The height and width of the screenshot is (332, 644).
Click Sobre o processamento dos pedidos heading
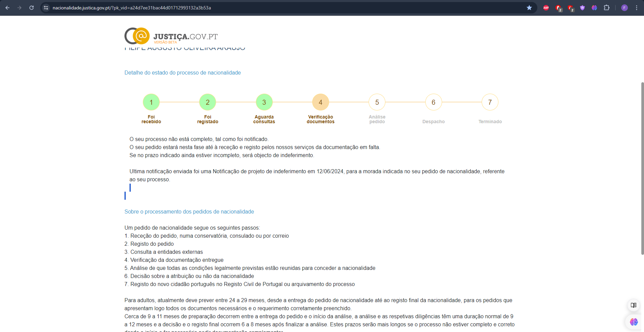pos(189,211)
